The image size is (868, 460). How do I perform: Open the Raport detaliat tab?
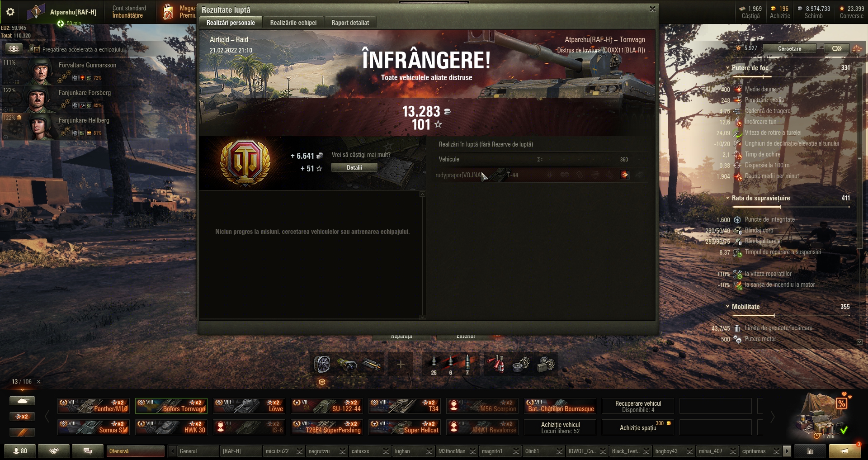350,23
